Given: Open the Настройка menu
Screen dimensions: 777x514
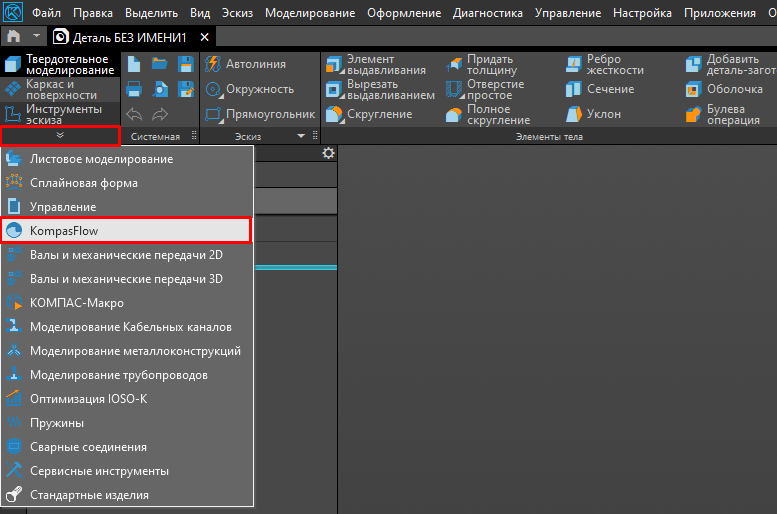Looking at the screenshot, I should pos(642,13).
